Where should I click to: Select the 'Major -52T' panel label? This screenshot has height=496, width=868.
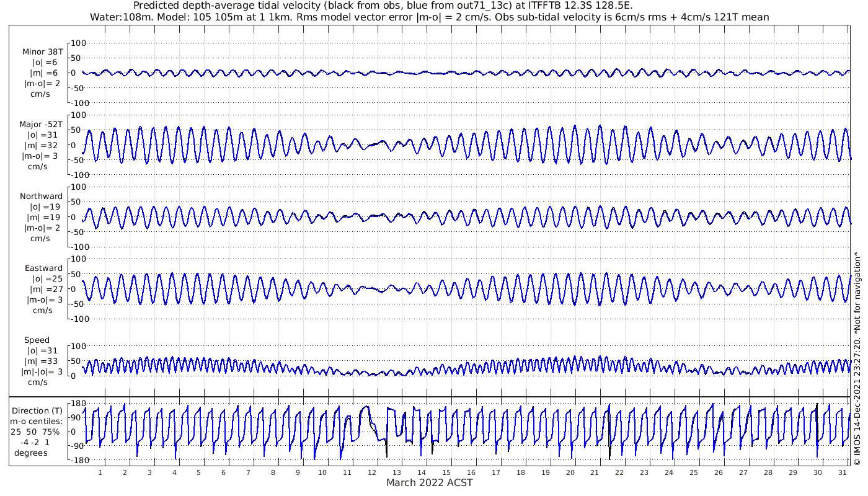point(41,124)
